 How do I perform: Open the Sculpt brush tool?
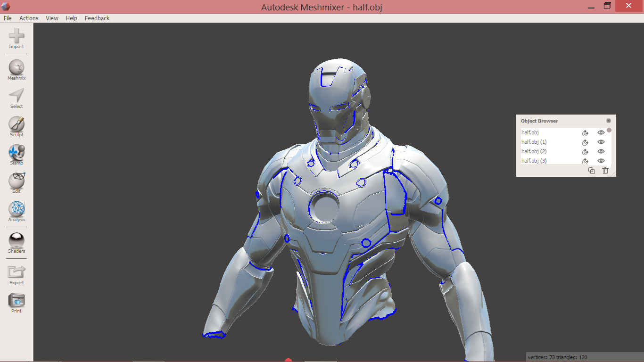point(17,126)
